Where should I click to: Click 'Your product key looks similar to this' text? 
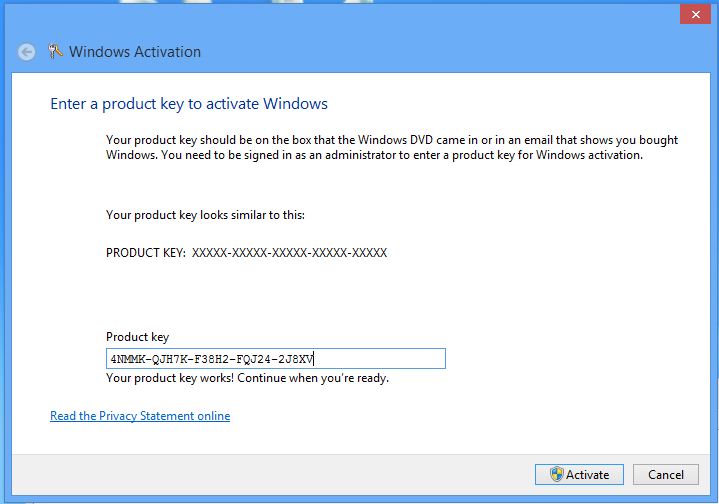tap(205, 215)
